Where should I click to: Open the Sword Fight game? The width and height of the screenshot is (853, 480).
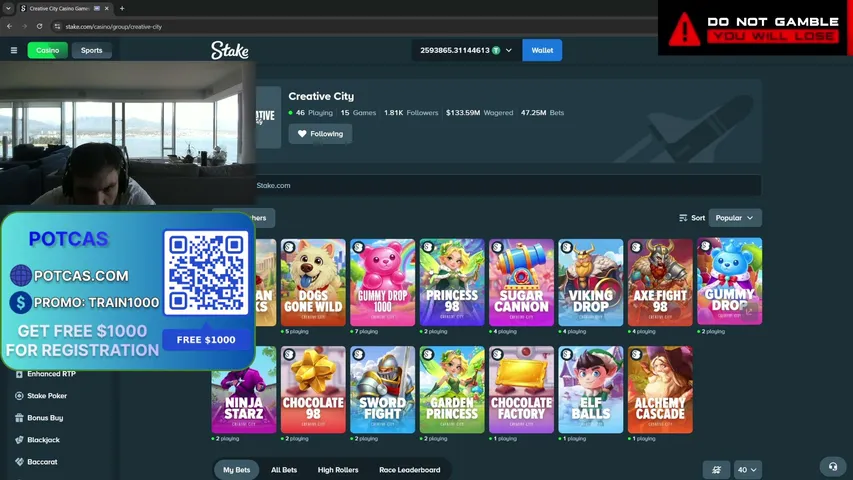382,390
